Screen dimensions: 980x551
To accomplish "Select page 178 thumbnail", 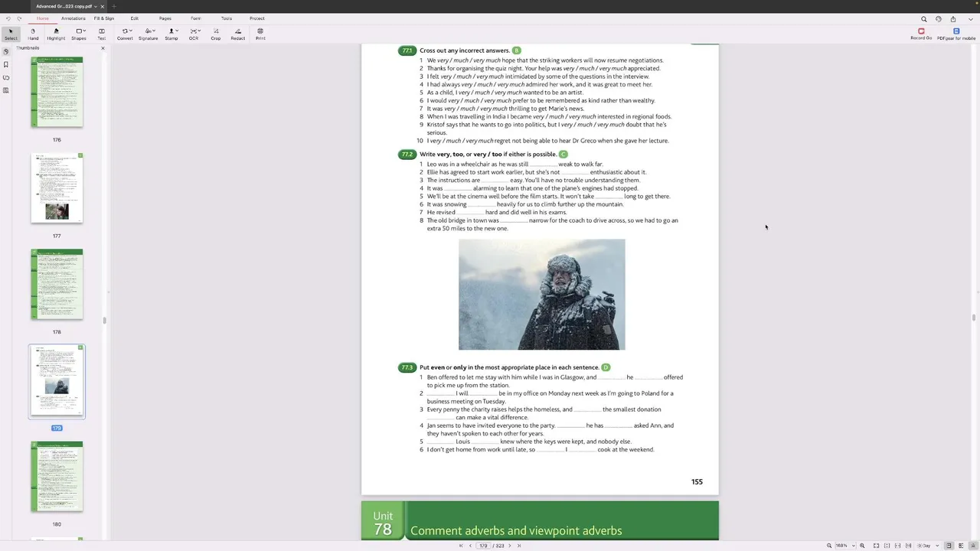I will tap(57, 284).
